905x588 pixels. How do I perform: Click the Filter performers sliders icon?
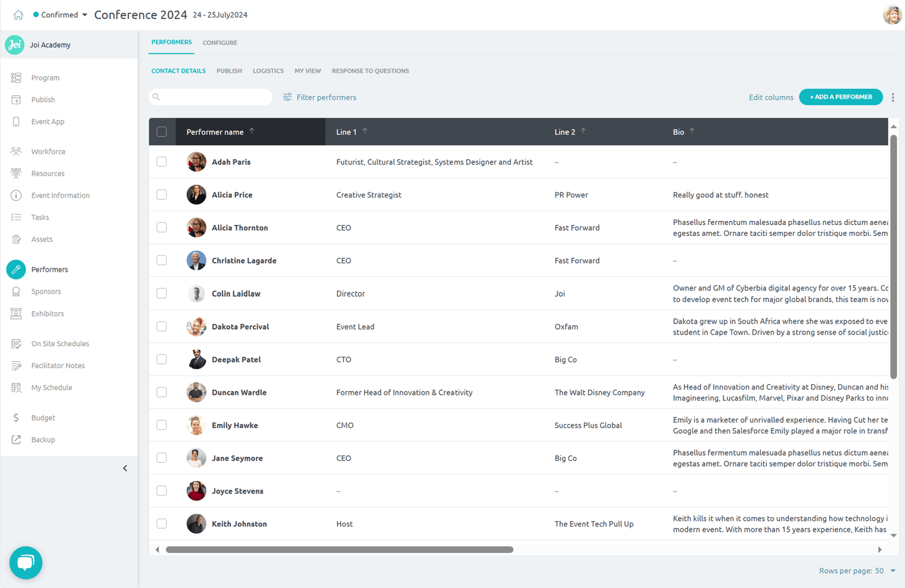tap(287, 97)
